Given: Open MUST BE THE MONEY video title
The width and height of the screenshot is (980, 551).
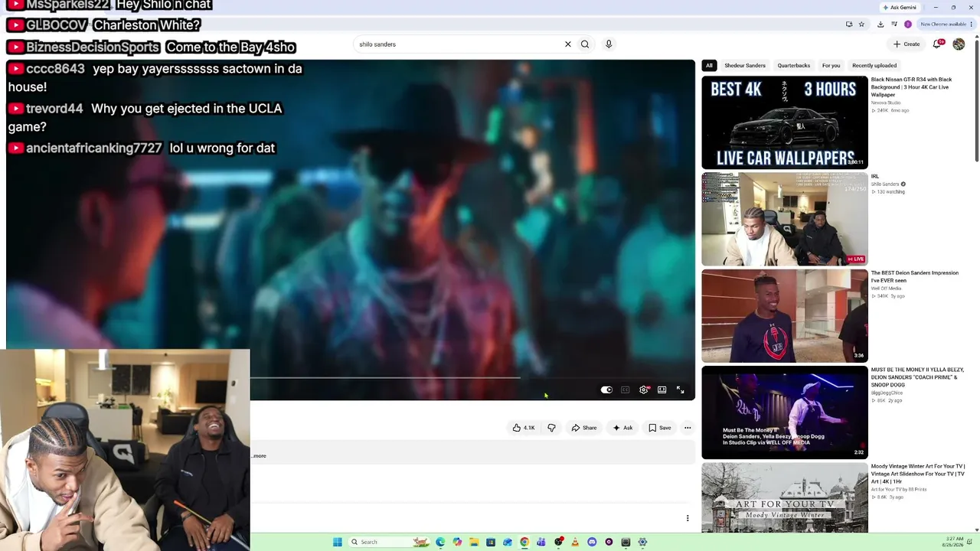Looking at the screenshot, I should point(917,377).
